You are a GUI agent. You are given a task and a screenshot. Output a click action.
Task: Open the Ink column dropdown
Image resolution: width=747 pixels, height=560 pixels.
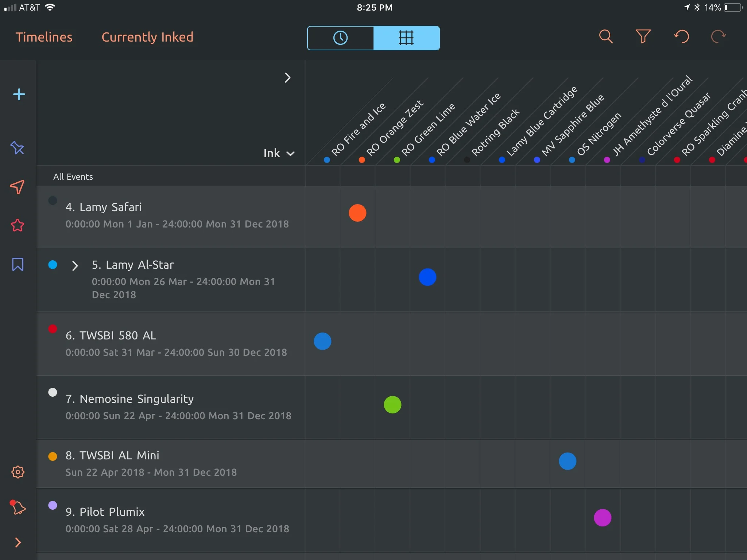pos(279,153)
